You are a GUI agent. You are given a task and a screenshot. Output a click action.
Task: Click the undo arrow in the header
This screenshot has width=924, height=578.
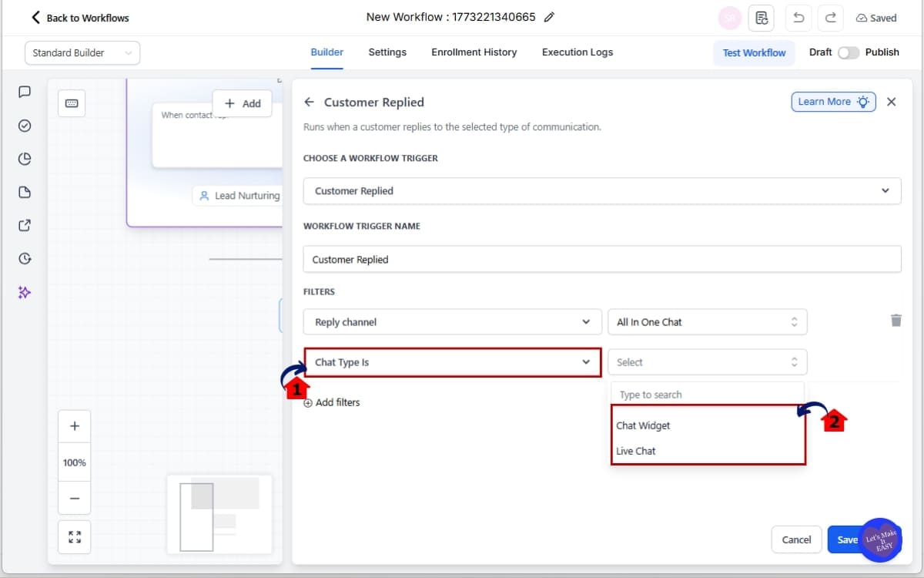pos(798,17)
